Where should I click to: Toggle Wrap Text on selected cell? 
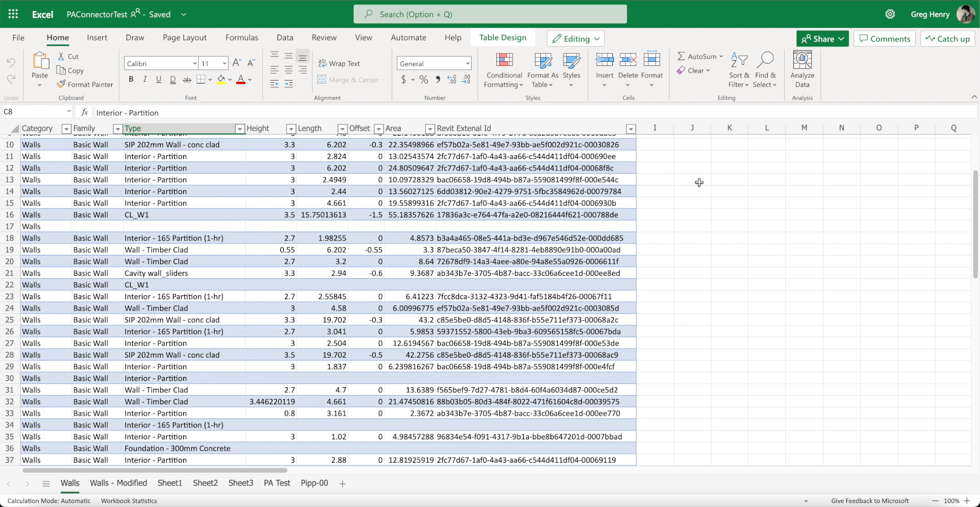339,64
